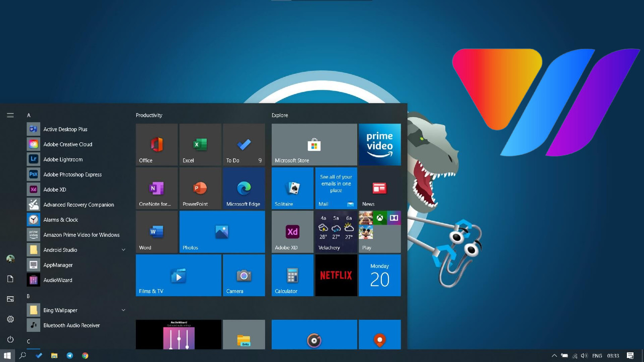Viewport: 644px width, 362px height.
Task: Open the Photos tile
Action: [x=222, y=232]
